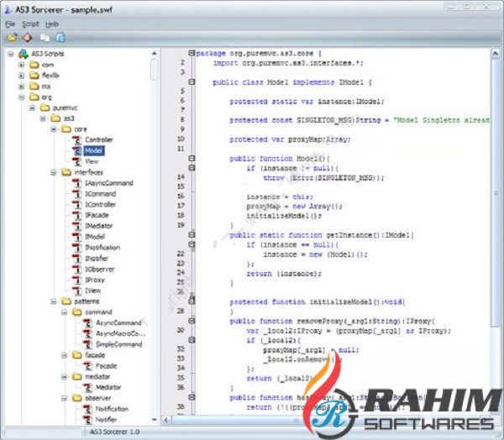Collapse the puremvc folder node

pos(32,107)
